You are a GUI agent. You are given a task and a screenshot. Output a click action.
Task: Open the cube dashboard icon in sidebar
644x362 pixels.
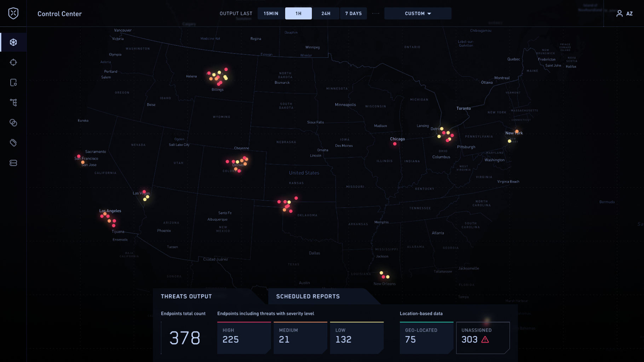point(13,42)
